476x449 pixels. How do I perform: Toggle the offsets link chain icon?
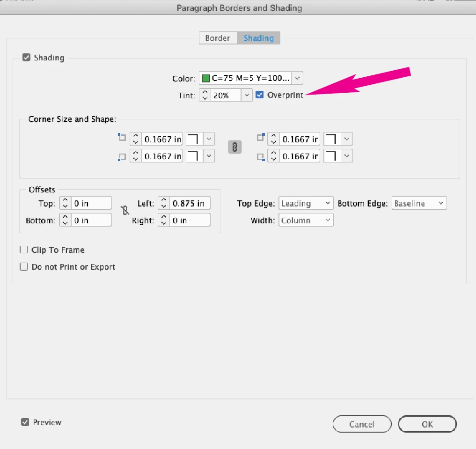[x=125, y=210]
